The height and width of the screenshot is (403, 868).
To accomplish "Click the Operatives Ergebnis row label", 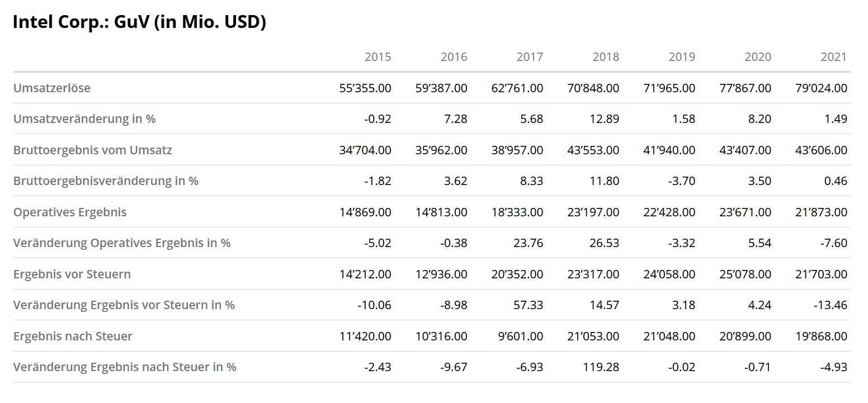I will [70, 212].
